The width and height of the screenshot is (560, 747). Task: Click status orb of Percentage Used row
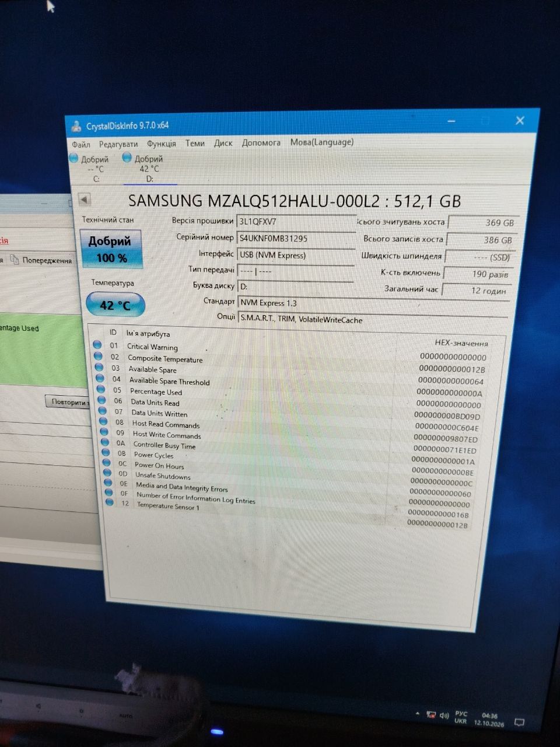(x=101, y=389)
